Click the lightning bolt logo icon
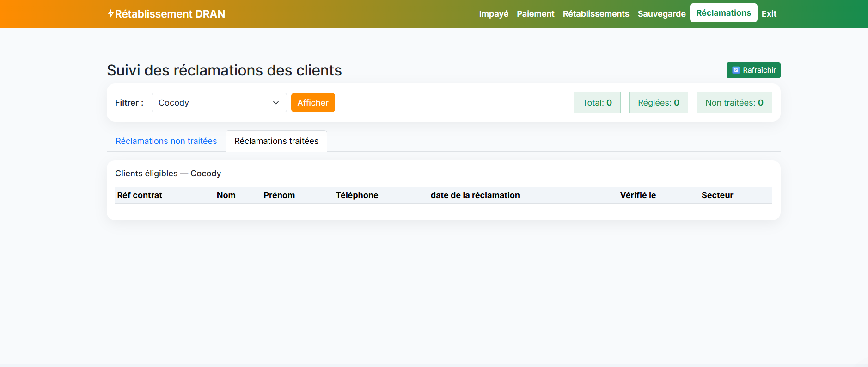 point(110,13)
